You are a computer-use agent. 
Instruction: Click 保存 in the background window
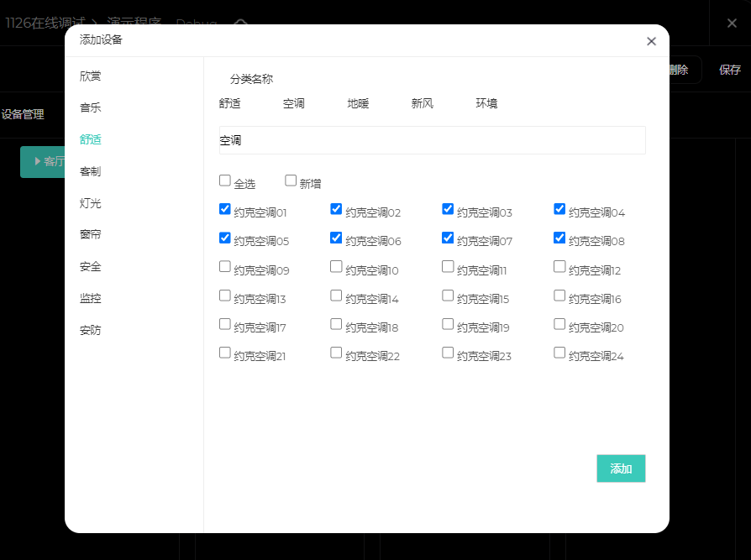[729, 70]
